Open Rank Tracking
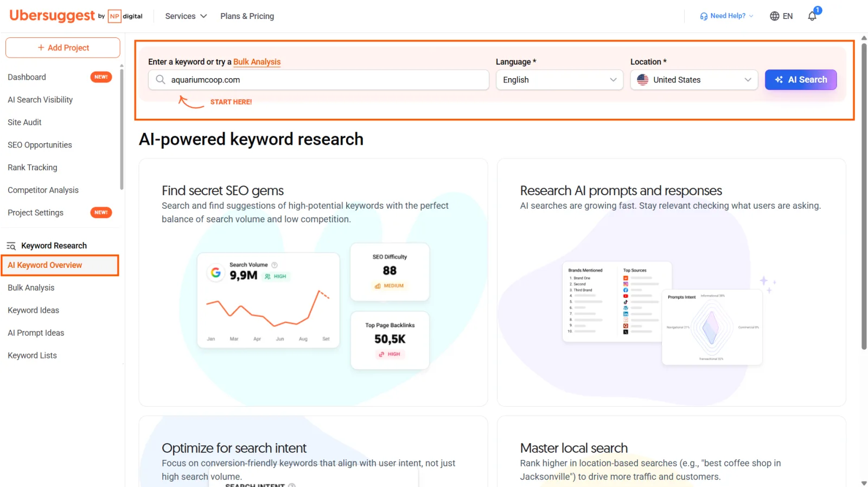868x487 pixels. 33,168
